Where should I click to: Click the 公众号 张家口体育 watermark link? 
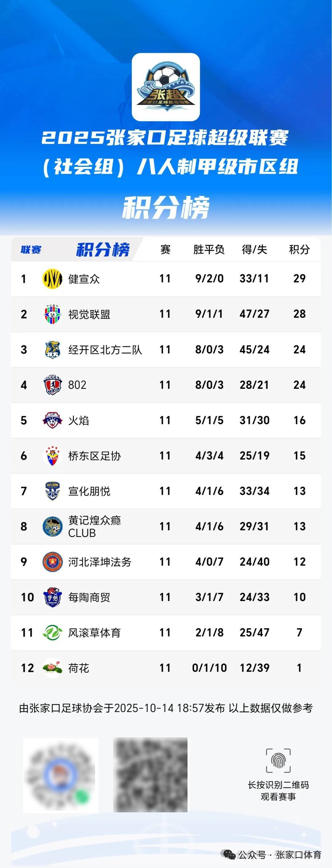(x=273, y=855)
